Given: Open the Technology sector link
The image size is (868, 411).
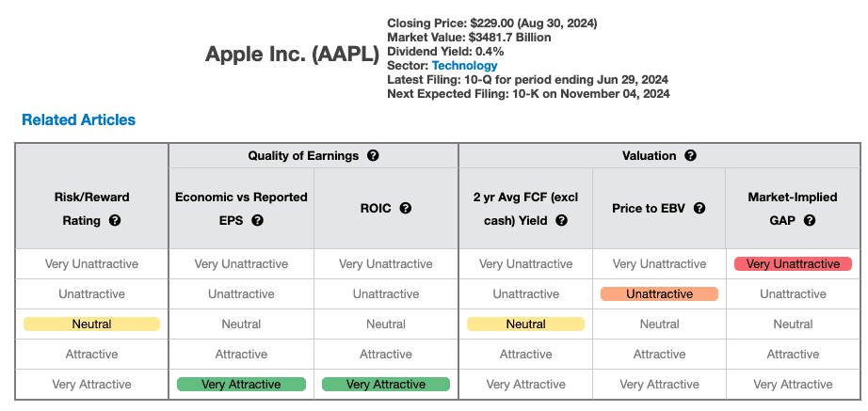Looking at the screenshot, I should point(464,66).
